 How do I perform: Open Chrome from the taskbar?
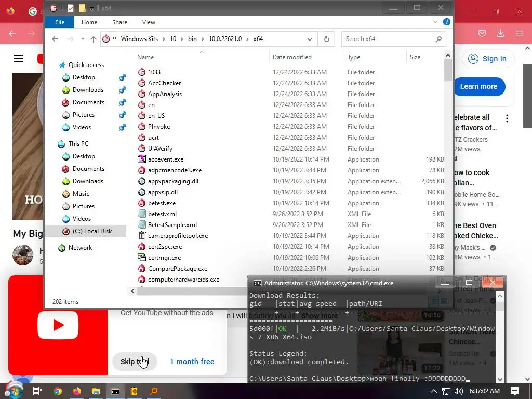click(x=58, y=391)
